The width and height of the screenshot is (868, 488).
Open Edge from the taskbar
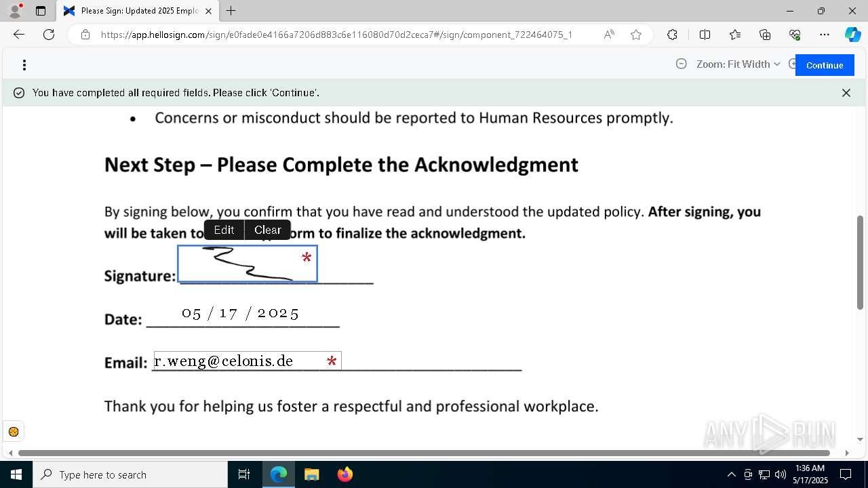click(279, 474)
